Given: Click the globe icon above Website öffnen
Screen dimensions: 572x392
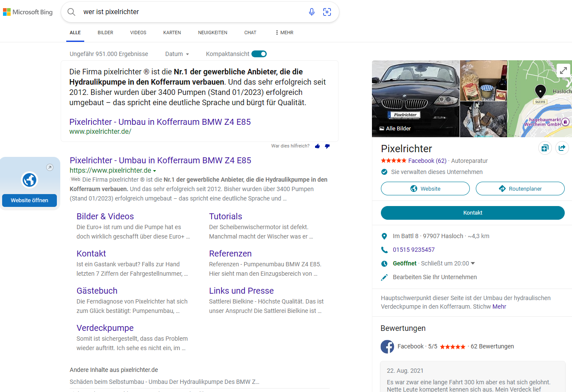Looking at the screenshot, I should coord(29,180).
